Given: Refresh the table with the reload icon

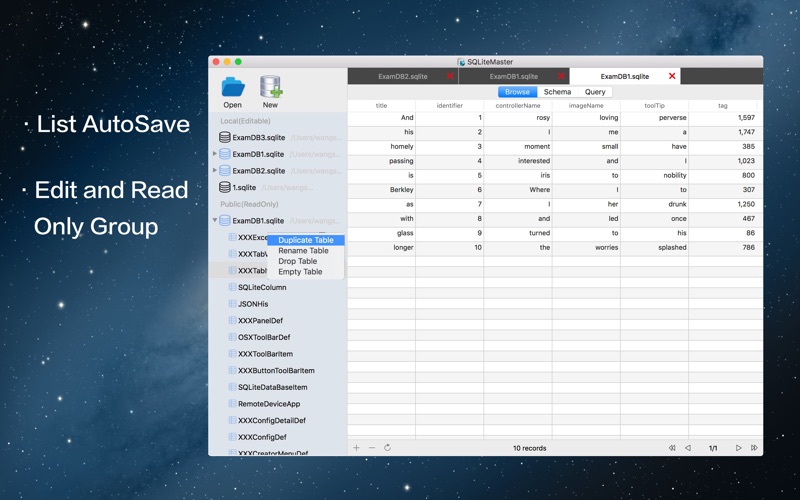Looking at the screenshot, I should 387,447.
